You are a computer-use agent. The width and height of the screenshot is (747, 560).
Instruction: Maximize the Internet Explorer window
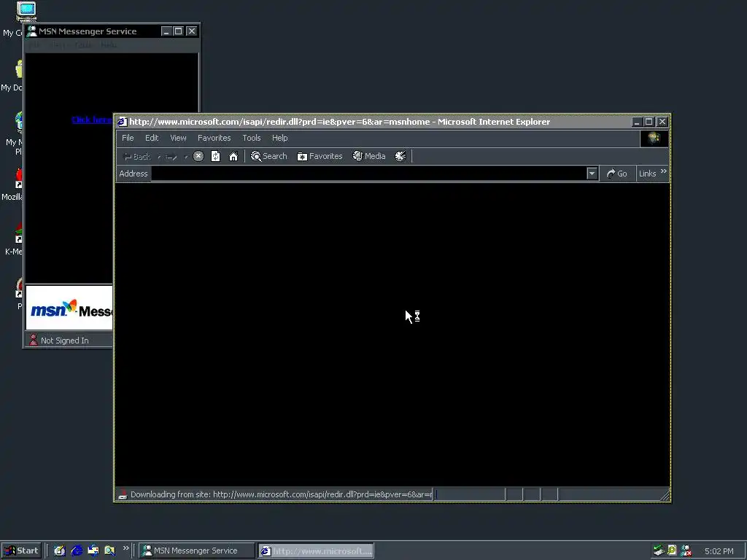click(649, 122)
